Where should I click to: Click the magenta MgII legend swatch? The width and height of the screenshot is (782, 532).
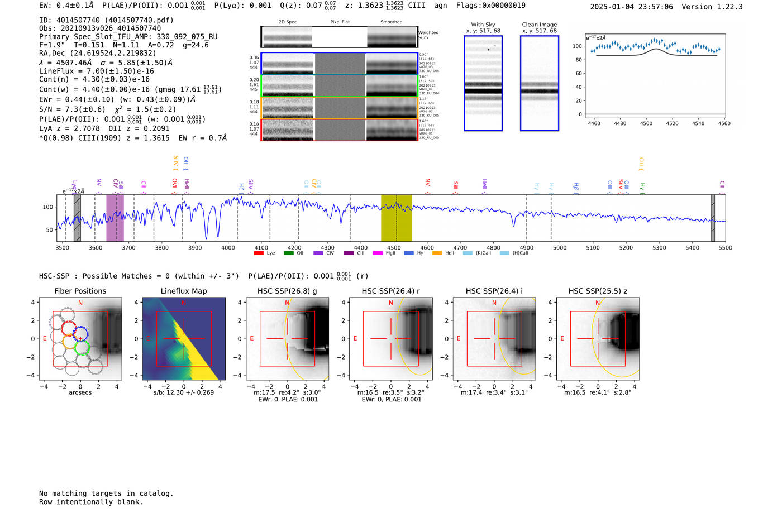(x=378, y=253)
